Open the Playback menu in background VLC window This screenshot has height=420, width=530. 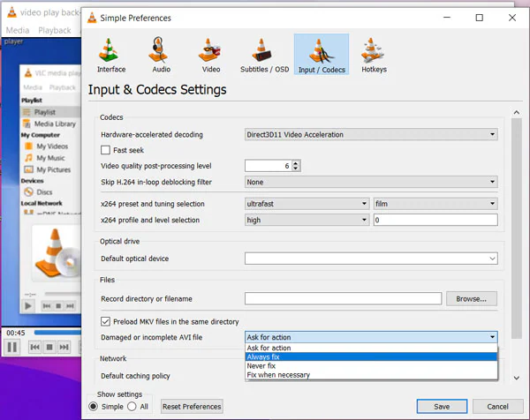click(55, 30)
